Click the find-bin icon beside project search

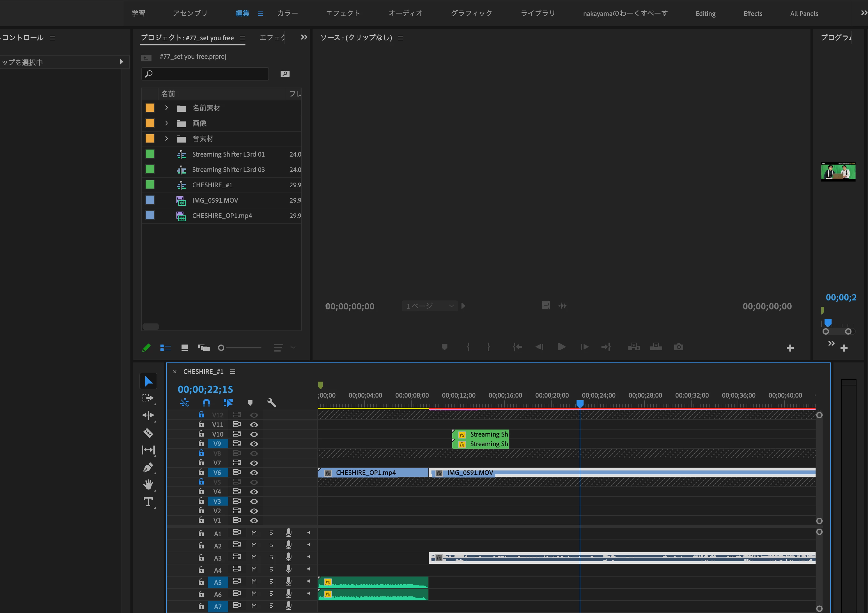285,74
